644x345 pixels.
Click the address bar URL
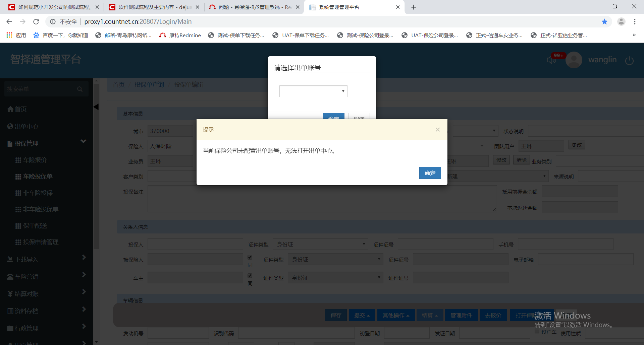tap(138, 22)
